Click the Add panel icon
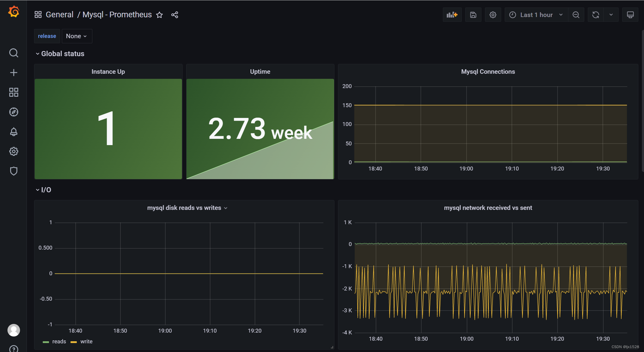Viewport: 644px width, 352px height. click(452, 15)
